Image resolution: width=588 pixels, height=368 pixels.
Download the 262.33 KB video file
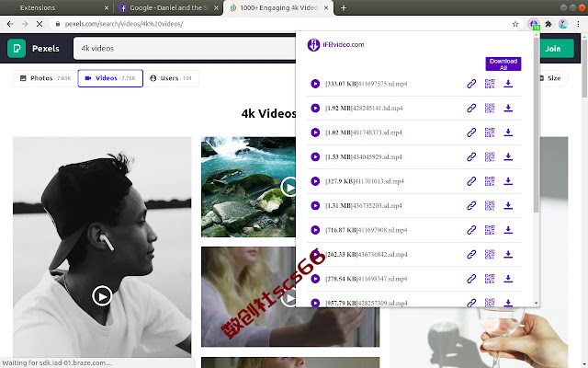point(508,254)
